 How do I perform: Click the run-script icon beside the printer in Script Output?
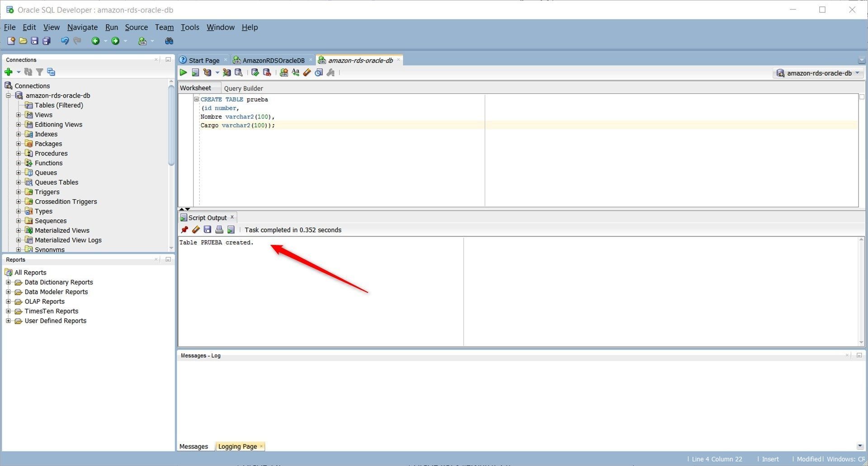[x=231, y=230]
